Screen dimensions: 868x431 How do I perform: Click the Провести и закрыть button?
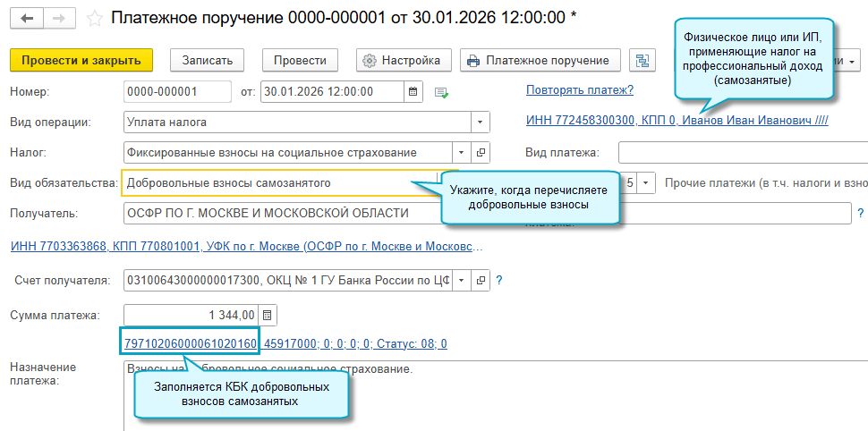coord(81,61)
